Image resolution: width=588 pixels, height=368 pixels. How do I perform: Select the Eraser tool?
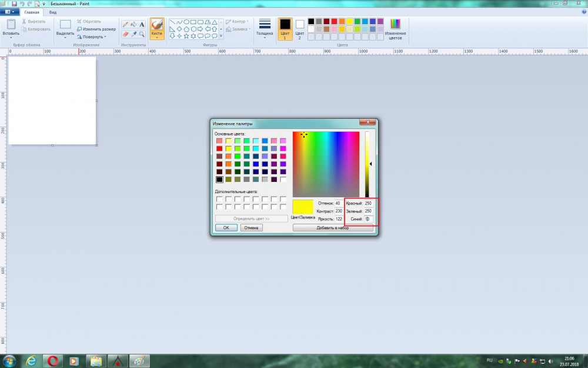125,34
